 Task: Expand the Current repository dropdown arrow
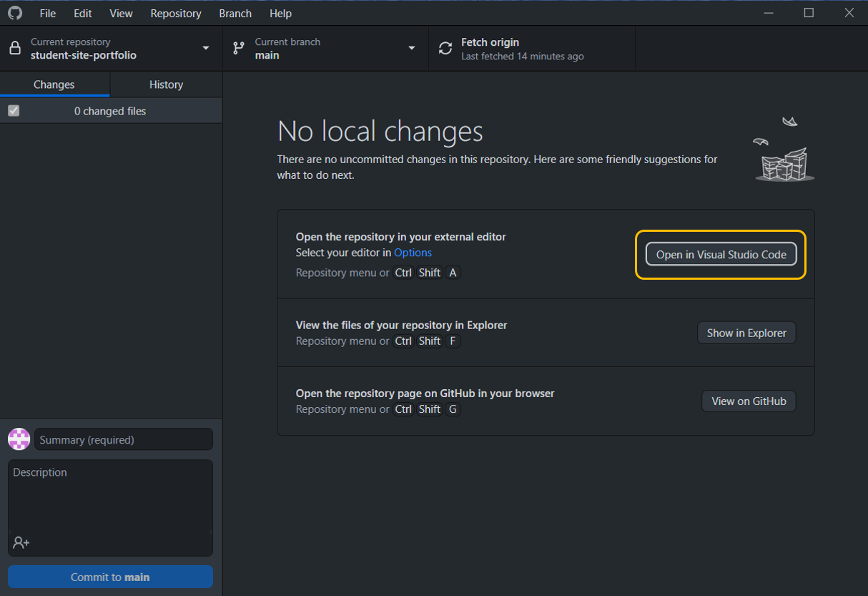206,49
